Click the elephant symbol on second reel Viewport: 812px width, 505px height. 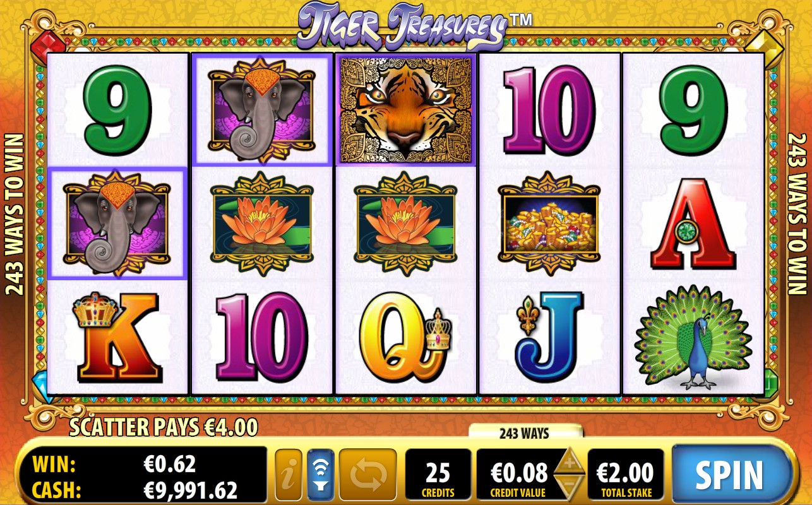coord(261,110)
